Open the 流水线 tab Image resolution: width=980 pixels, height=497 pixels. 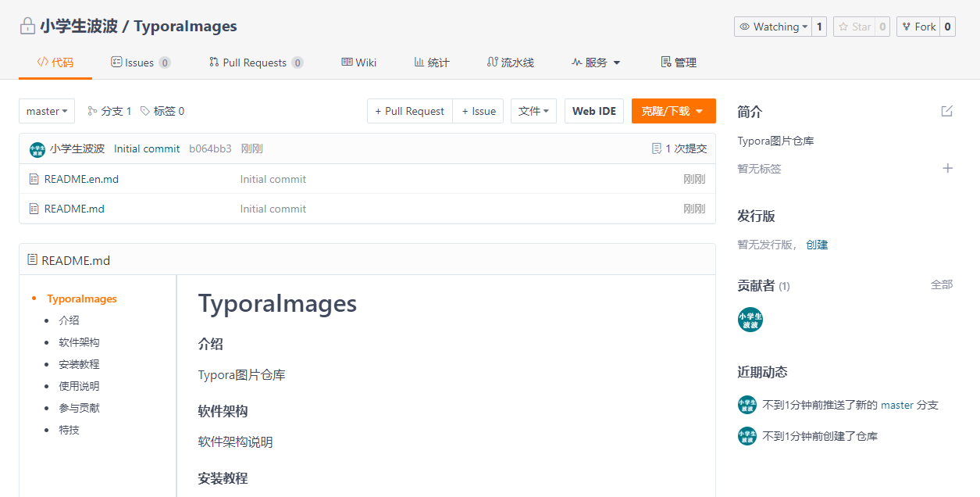coord(511,63)
